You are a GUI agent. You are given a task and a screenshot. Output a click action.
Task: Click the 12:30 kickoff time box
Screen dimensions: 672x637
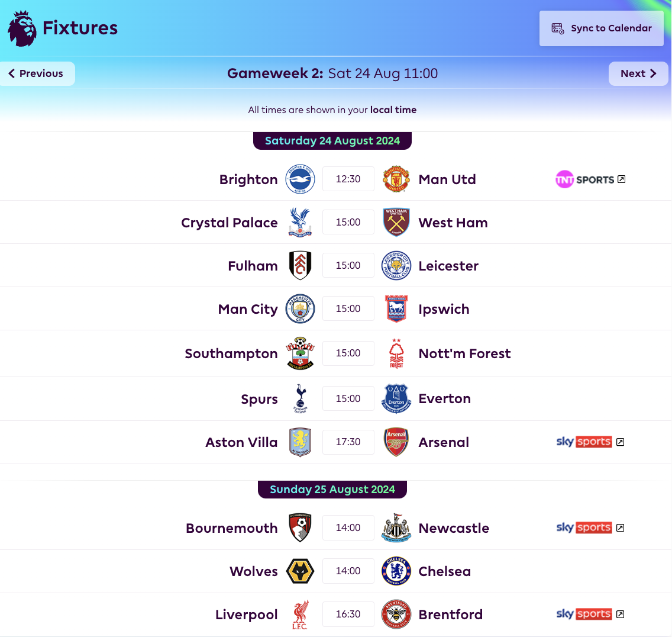(x=348, y=179)
